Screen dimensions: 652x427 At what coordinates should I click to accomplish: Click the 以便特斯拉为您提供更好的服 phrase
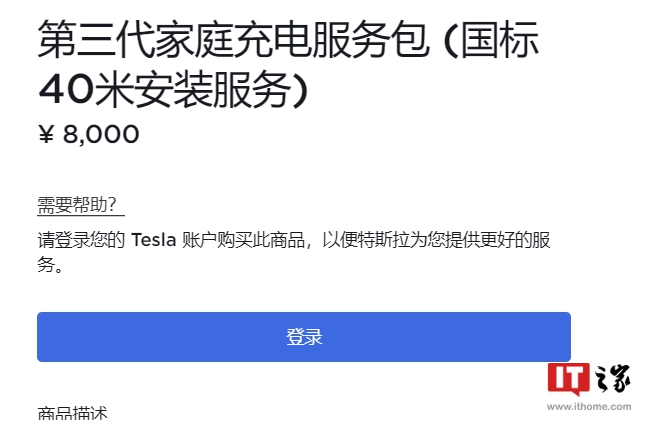[x=436, y=240]
